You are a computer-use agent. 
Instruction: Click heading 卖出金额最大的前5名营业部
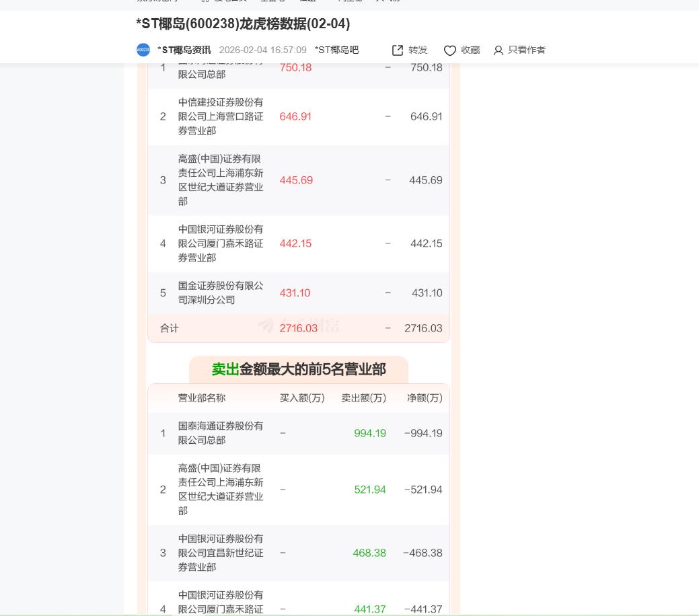pos(299,369)
